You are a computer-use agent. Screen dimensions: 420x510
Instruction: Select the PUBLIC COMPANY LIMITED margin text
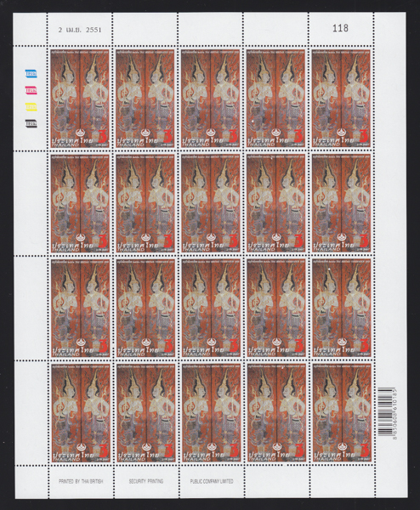click(212, 481)
